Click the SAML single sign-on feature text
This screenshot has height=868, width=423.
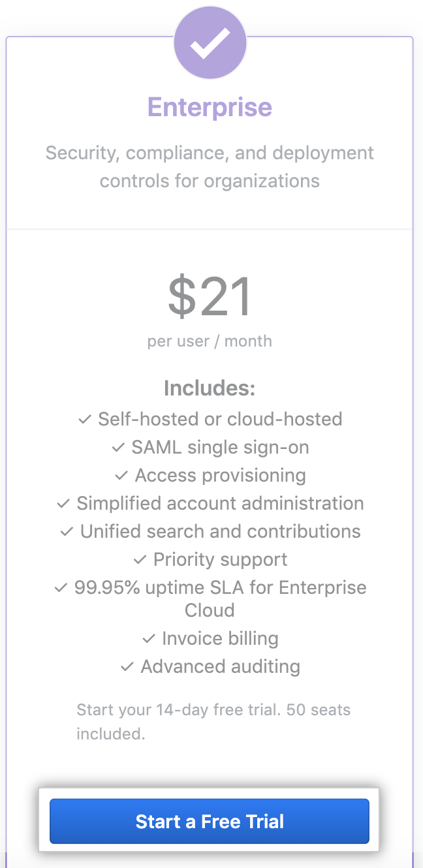click(x=220, y=448)
